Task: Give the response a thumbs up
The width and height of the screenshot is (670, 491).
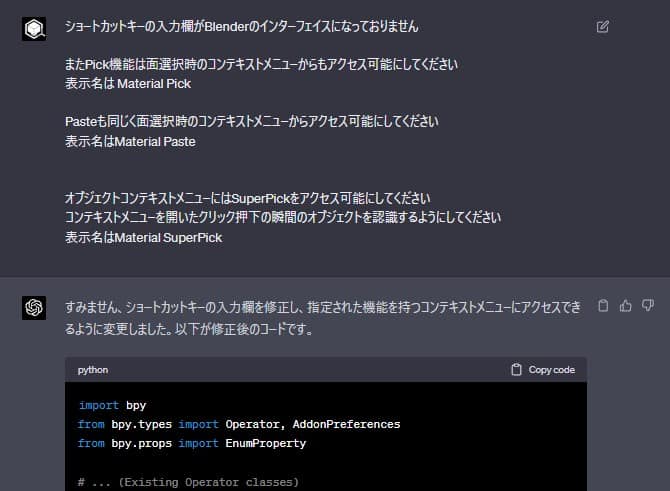Action: pyautogui.click(x=625, y=305)
